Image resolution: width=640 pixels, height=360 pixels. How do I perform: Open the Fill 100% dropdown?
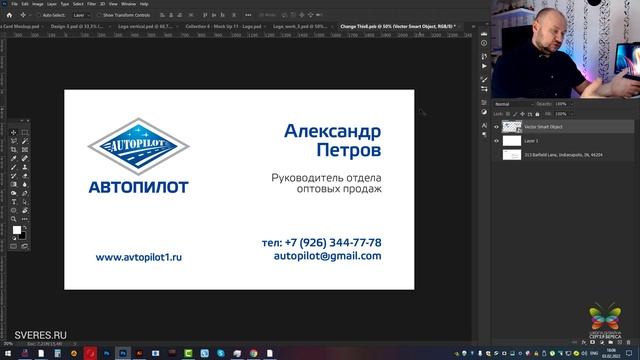[571, 114]
